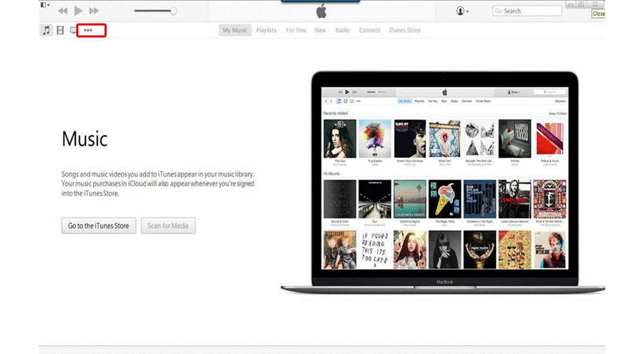Open the Playlists tab
The width and height of the screenshot is (644, 354).
point(266,30)
